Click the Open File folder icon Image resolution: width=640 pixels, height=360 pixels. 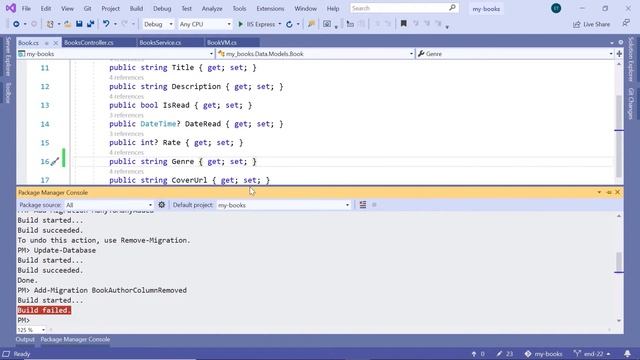tap(68, 24)
